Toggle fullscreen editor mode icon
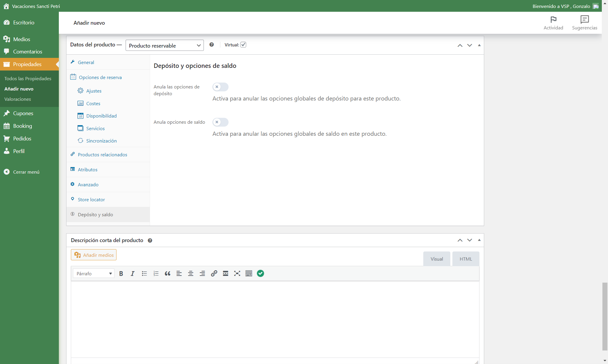The width and height of the screenshot is (608, 364). [x=237, y=274]
